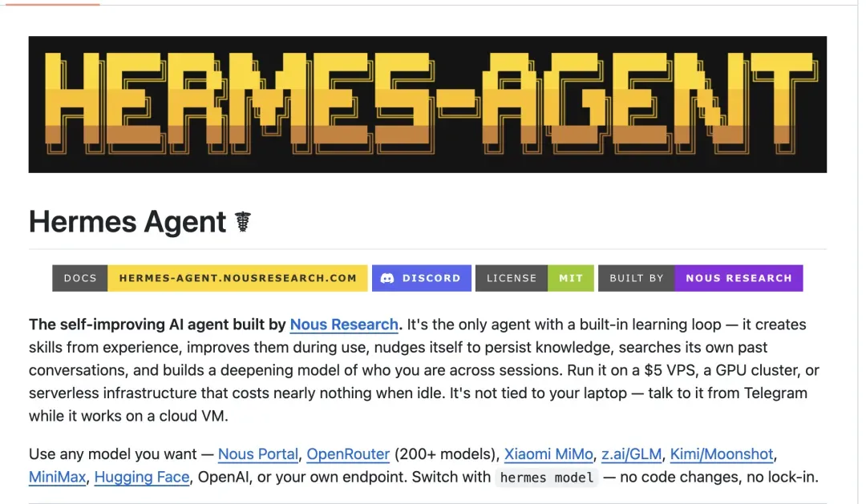866x504 pixels.
Task: Click the hermes model inline code snippet
Action: [547, 478]
